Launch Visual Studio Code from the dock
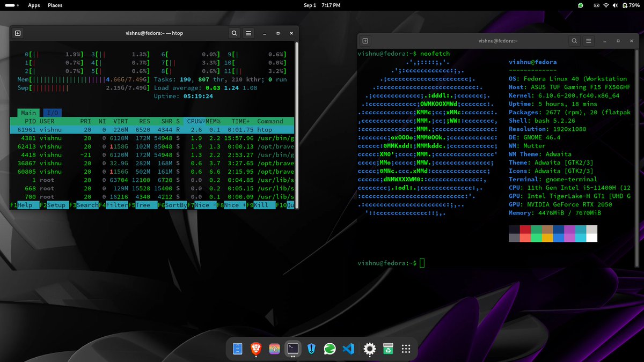This screenshot has width=644, height=362. (348, 349)
